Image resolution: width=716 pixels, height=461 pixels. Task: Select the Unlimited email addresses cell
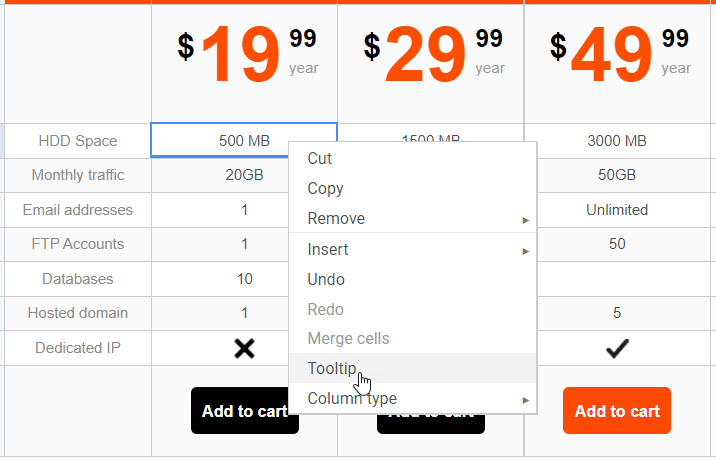pos(617,210)
